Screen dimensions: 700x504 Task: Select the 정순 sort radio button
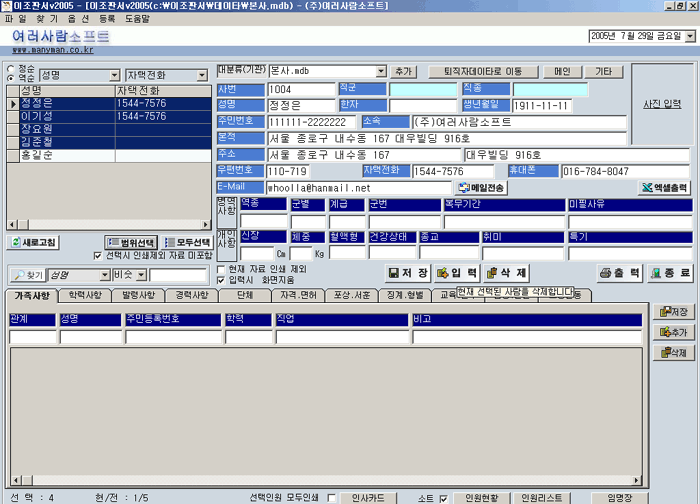click(11, 69)
